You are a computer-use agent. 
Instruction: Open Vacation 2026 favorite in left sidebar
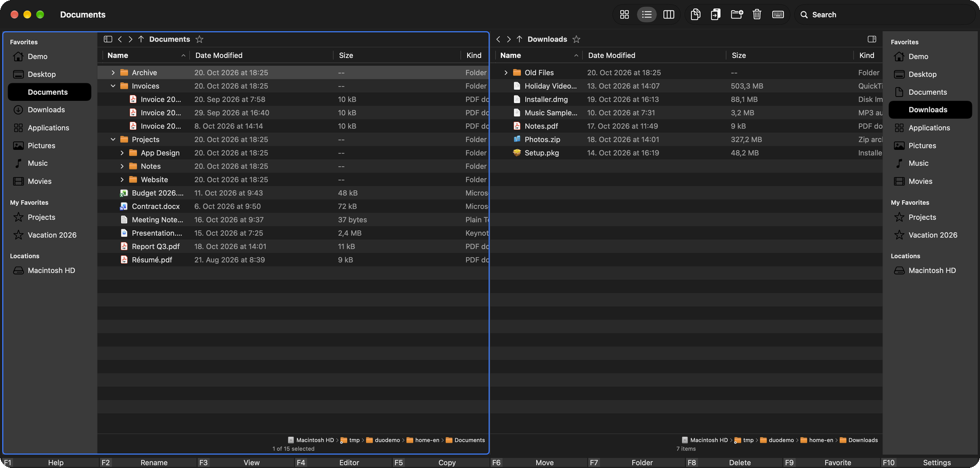50,235
